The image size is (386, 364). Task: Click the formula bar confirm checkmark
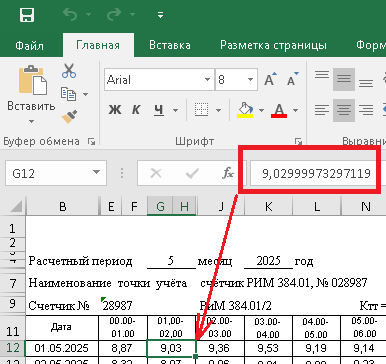pos(192,173)
